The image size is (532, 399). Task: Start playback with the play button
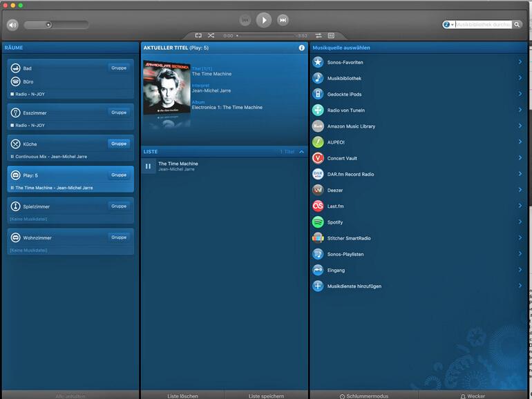pos(264,20)
